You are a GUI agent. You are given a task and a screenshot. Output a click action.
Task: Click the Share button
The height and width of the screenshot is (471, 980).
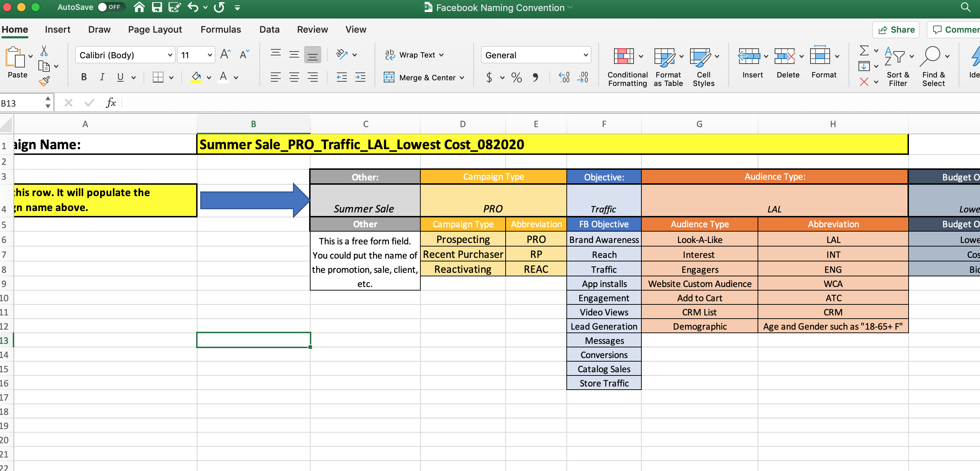(x=895, y=30)
